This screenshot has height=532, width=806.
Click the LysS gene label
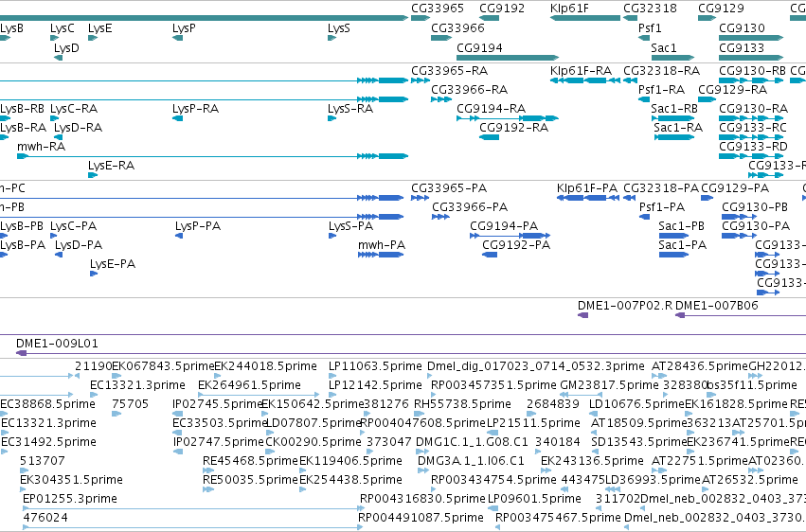[339, 28]
